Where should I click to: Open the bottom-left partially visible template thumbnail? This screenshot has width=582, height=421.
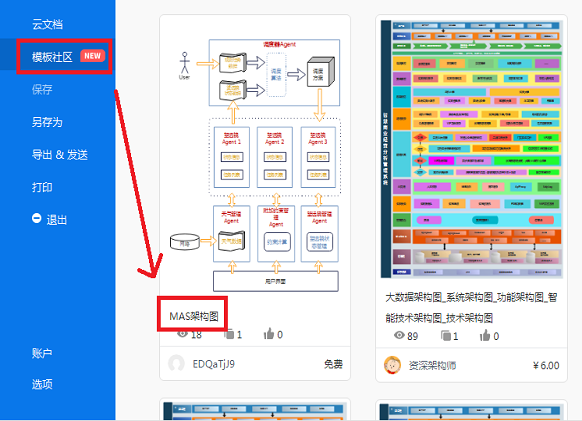pos(255,411)
